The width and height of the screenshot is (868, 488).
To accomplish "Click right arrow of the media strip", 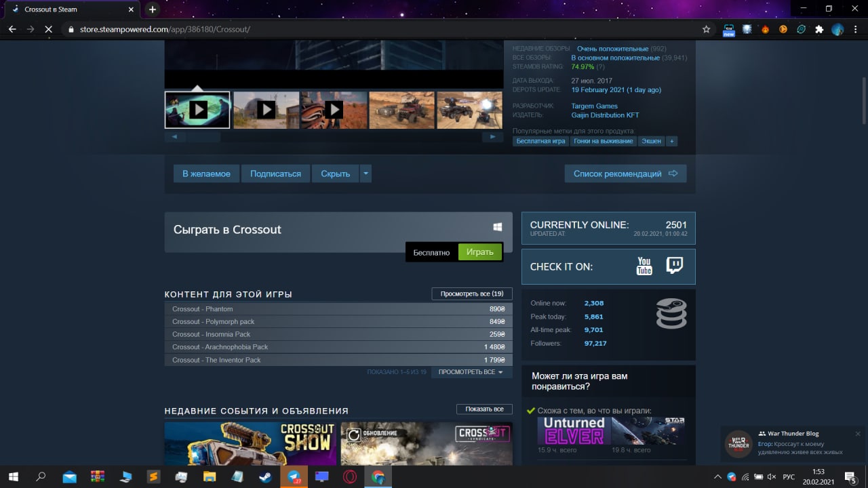I will (492, 137).
